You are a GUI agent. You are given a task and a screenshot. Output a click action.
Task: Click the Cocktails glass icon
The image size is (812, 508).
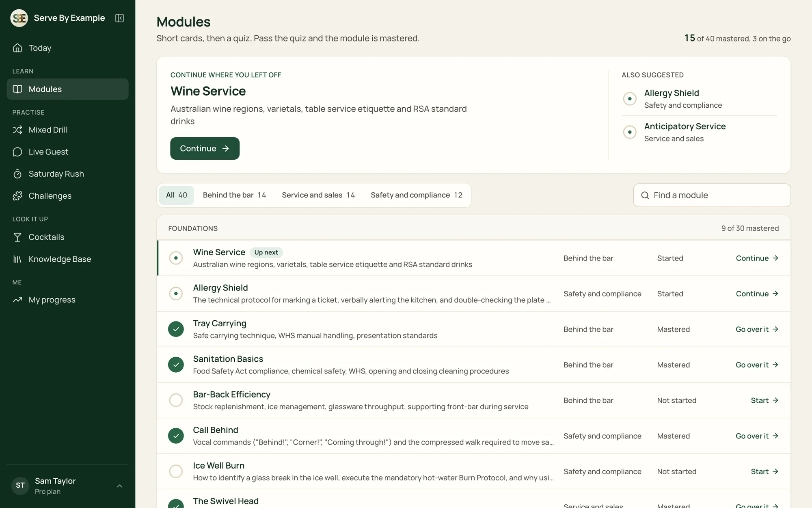pos(17,237)
